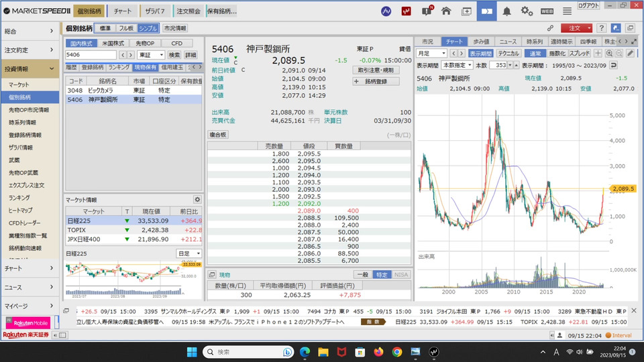Screen dimensions: 644x362
Task: Open the 注文照会 tab
Action: coord(189,11)
